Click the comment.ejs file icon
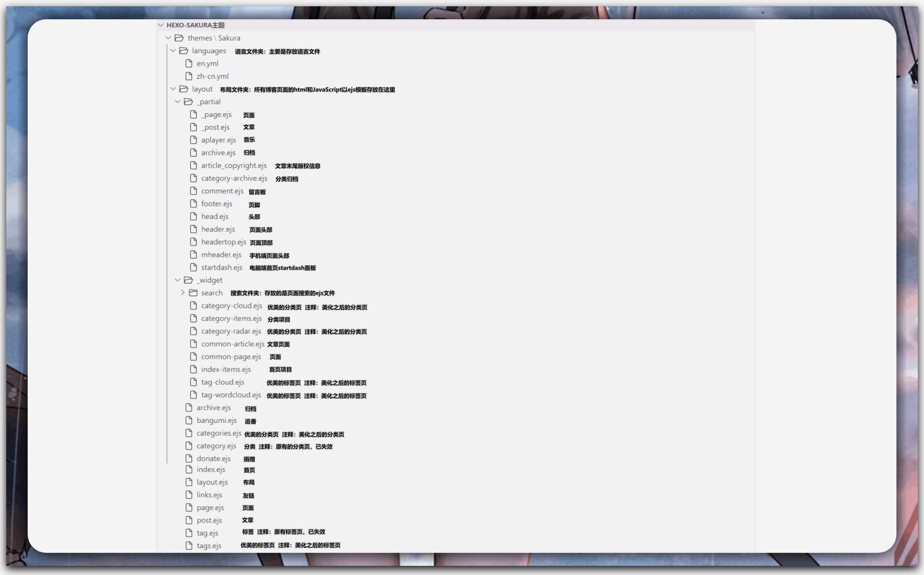This screenshot has width=924, height=575. click(193, 191)
